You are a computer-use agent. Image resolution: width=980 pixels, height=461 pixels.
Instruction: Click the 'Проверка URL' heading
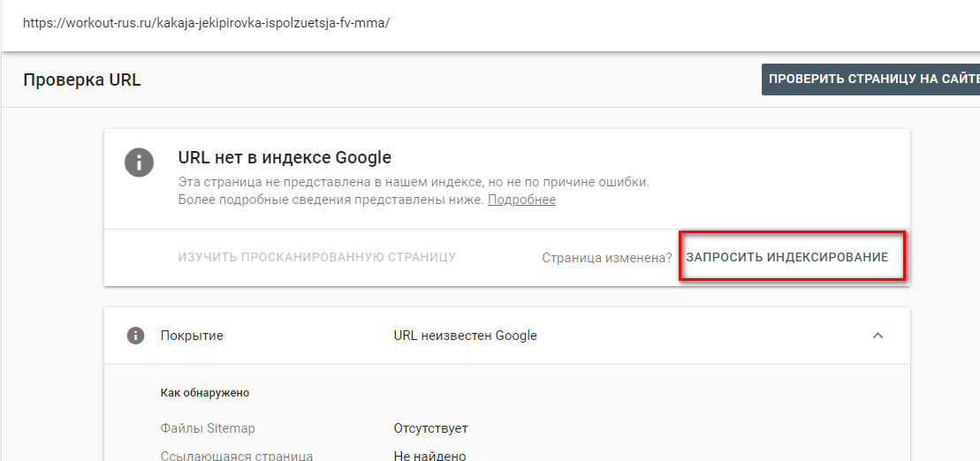coord(82,80)
